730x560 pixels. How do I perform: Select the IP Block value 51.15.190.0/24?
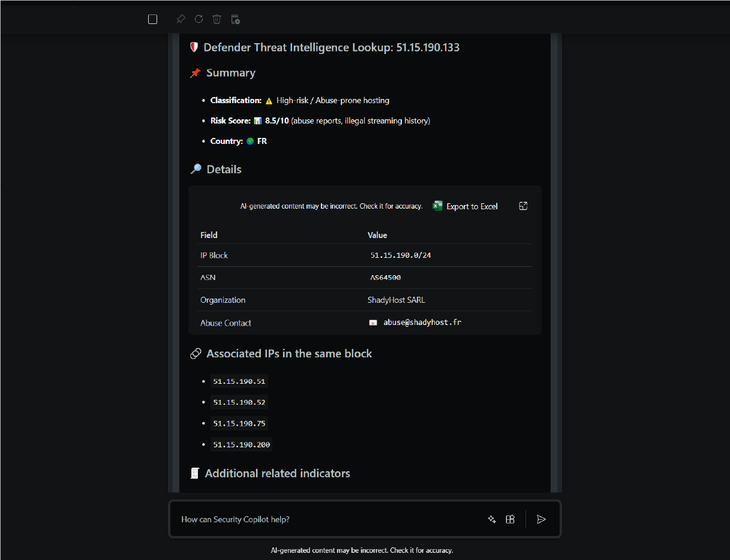pos(401,255)
